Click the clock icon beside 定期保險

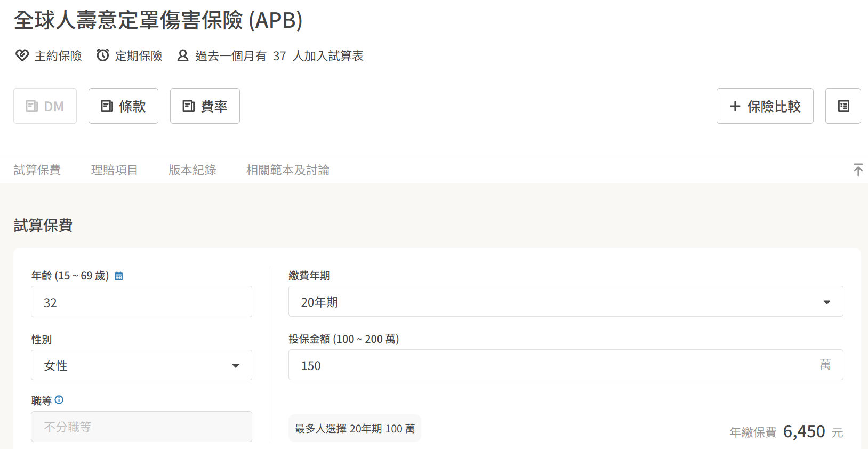click(103, 55)
